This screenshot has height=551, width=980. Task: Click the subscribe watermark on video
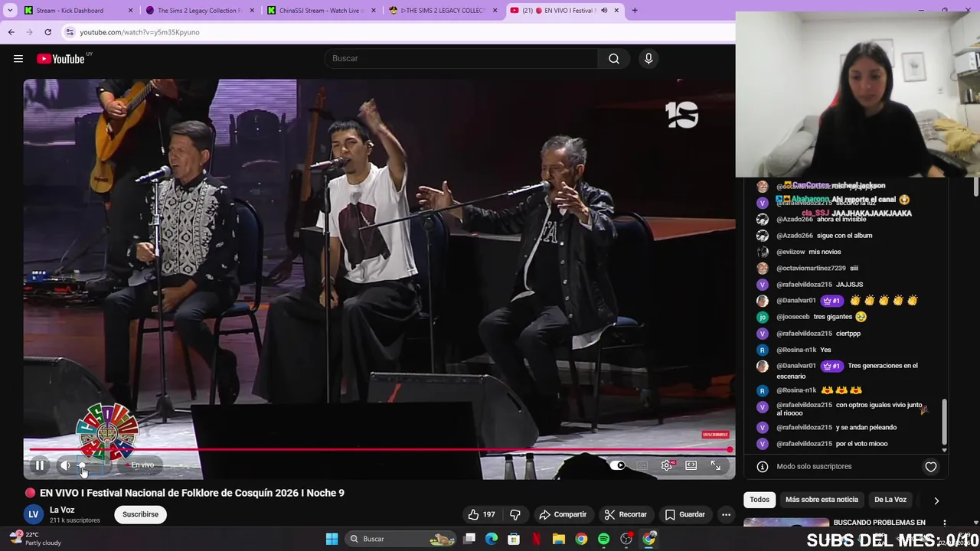[x=715, y=435]
